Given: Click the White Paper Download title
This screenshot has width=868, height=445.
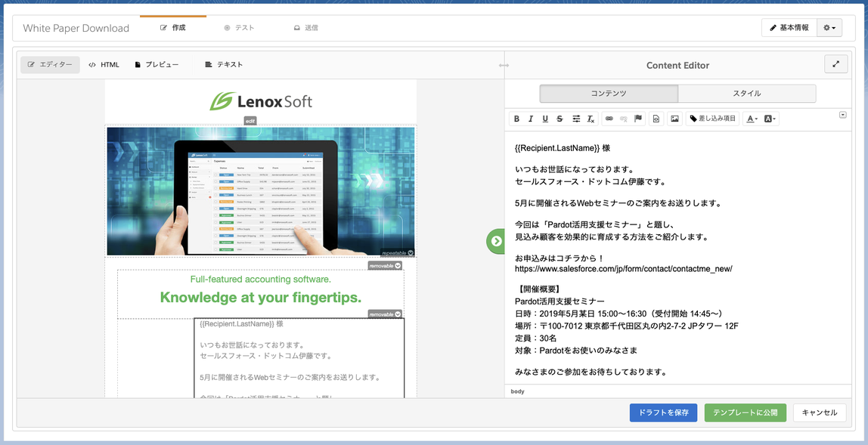Looking at the screenshot, I should coord(76,28).
